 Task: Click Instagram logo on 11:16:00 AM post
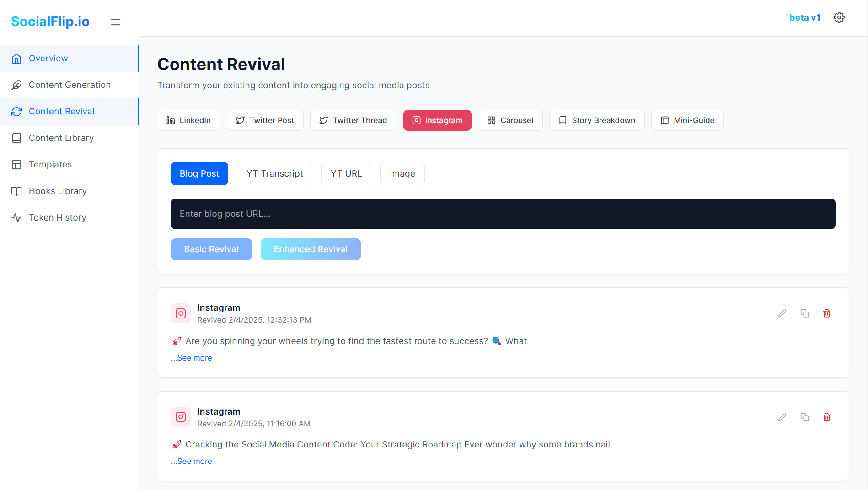181,417
